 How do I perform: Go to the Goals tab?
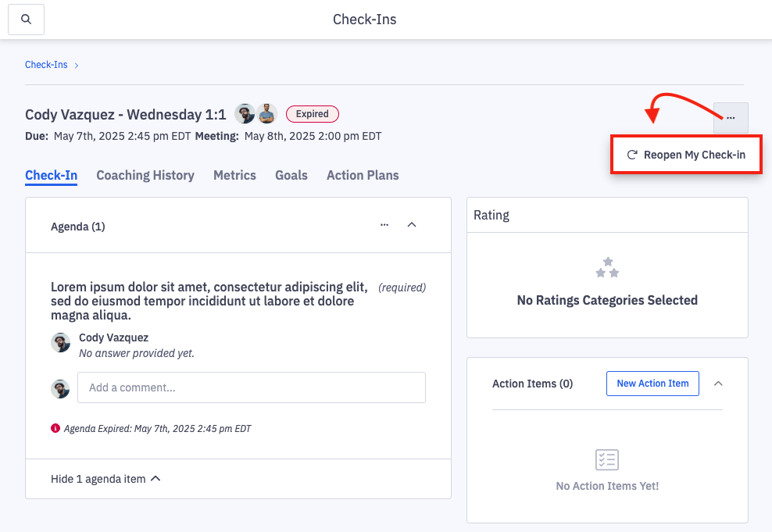(x=291, y=175)
